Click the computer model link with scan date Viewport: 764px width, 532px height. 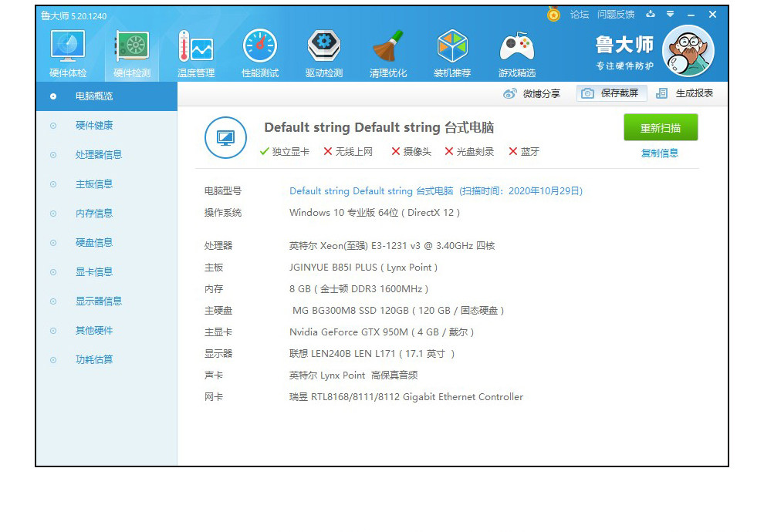(x=436, y=191)
